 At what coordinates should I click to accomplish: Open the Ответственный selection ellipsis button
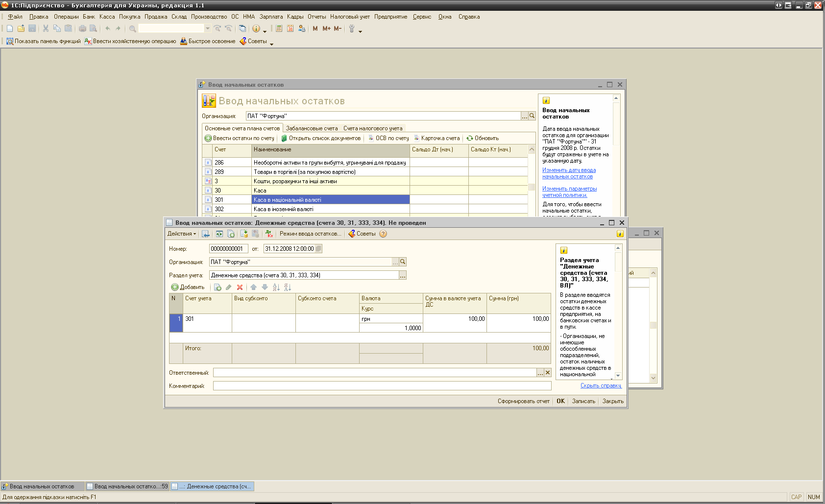[540, 373]
